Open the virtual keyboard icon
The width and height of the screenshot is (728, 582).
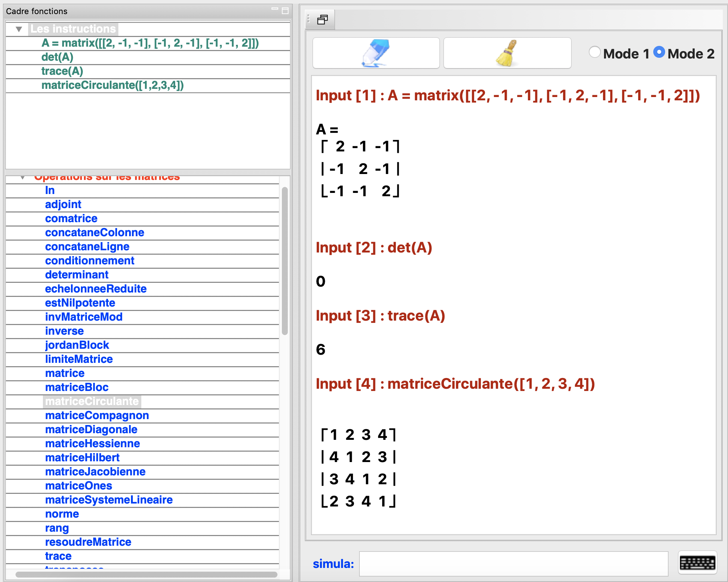[697, 563]
